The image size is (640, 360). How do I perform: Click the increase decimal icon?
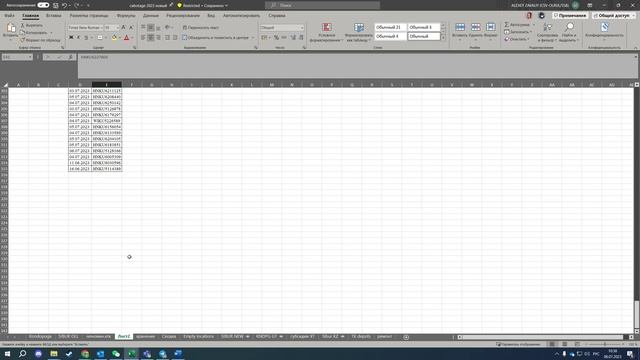pos(293,38)
